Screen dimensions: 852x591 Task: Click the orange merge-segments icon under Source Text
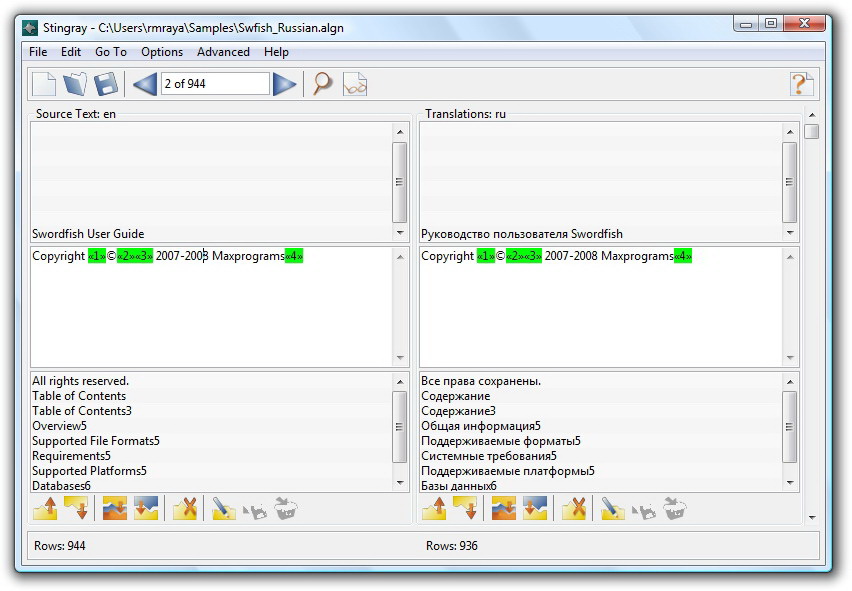(115, 509)
